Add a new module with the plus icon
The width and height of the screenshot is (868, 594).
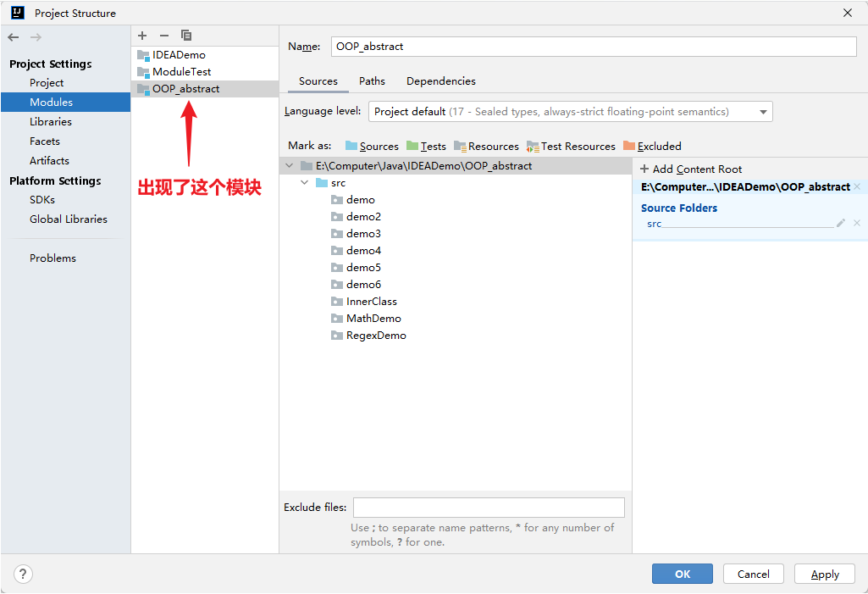pos(142,36)
